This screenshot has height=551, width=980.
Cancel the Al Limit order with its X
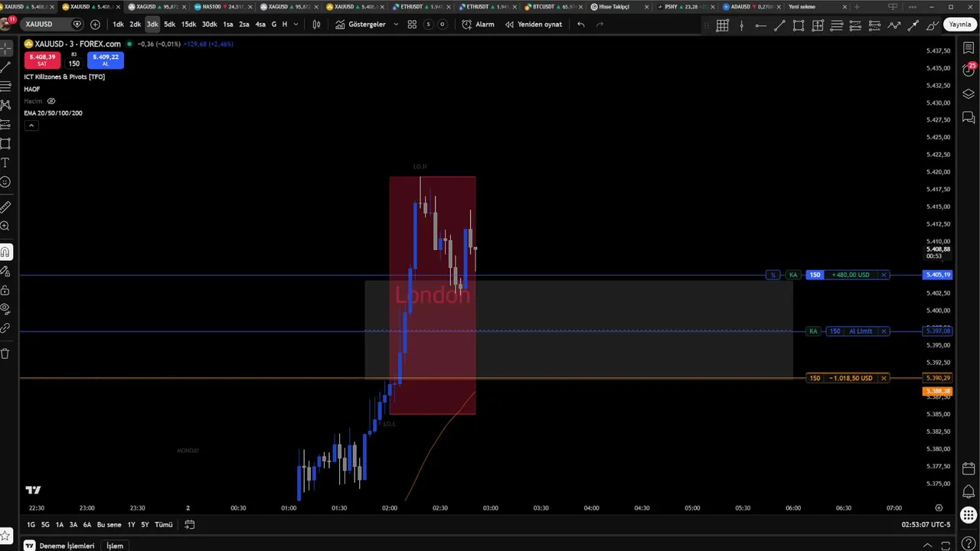[x=884, y=331]
